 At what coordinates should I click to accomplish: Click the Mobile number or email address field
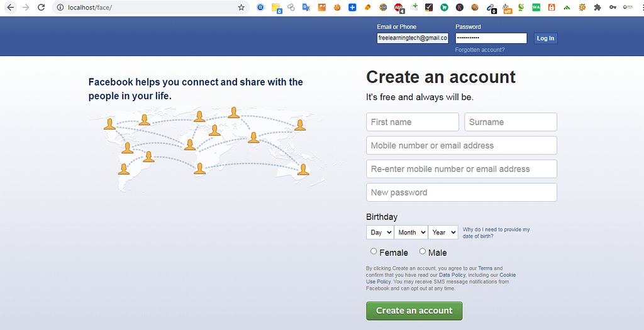tap(462, 145)
